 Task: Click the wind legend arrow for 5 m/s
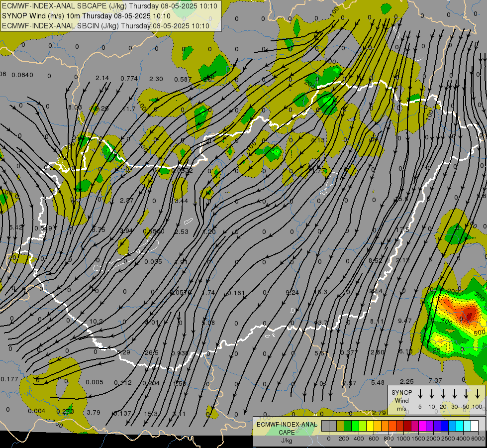click(x=420, y=393)
